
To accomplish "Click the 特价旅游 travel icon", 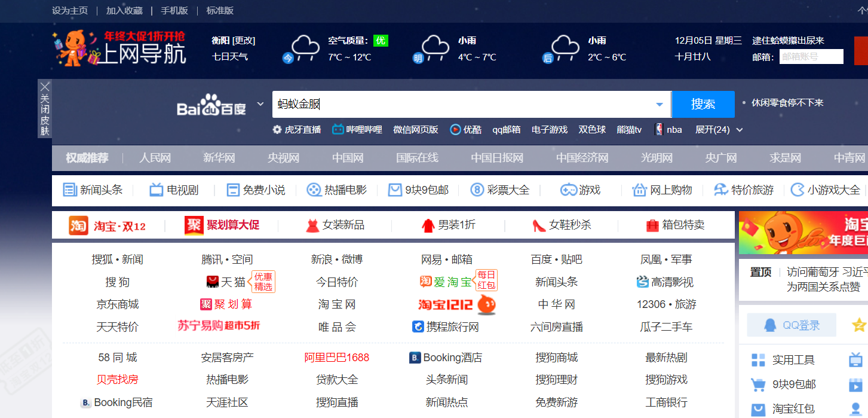I will pos(721,190).
